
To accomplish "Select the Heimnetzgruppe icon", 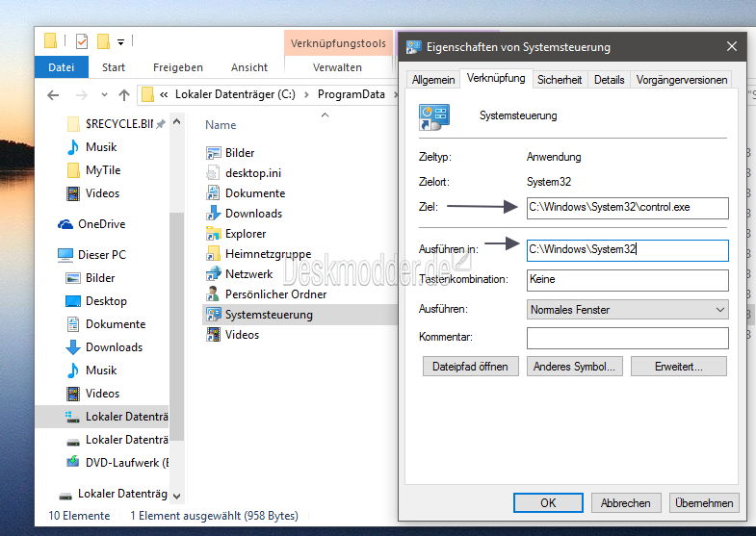I will (x=213, y=254).
